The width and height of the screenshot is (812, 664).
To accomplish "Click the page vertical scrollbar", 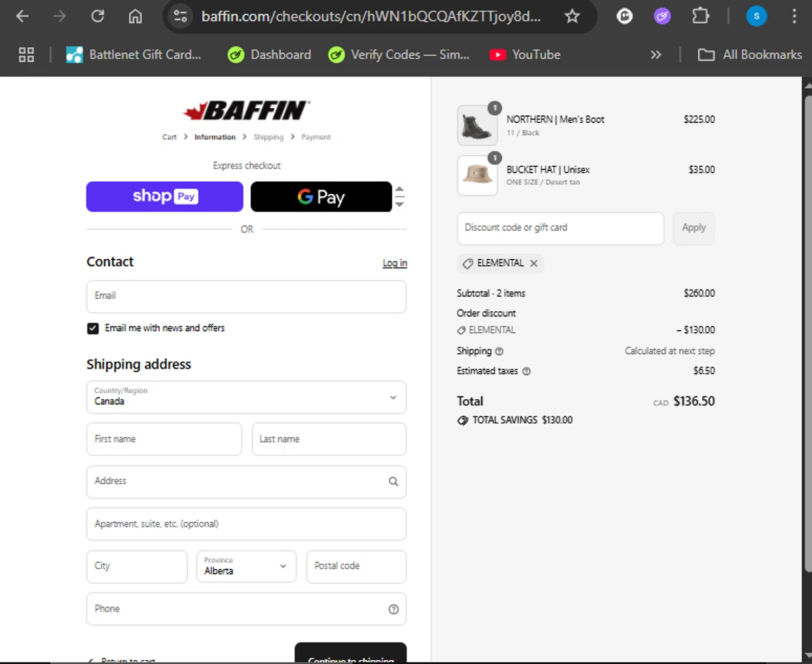I will 807,333.
